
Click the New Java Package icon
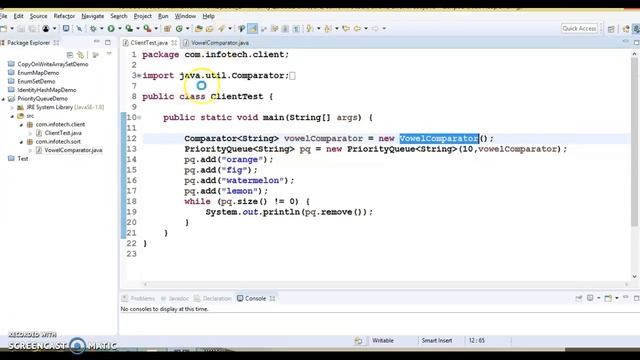pyautogui.click(x=167, y=29)
